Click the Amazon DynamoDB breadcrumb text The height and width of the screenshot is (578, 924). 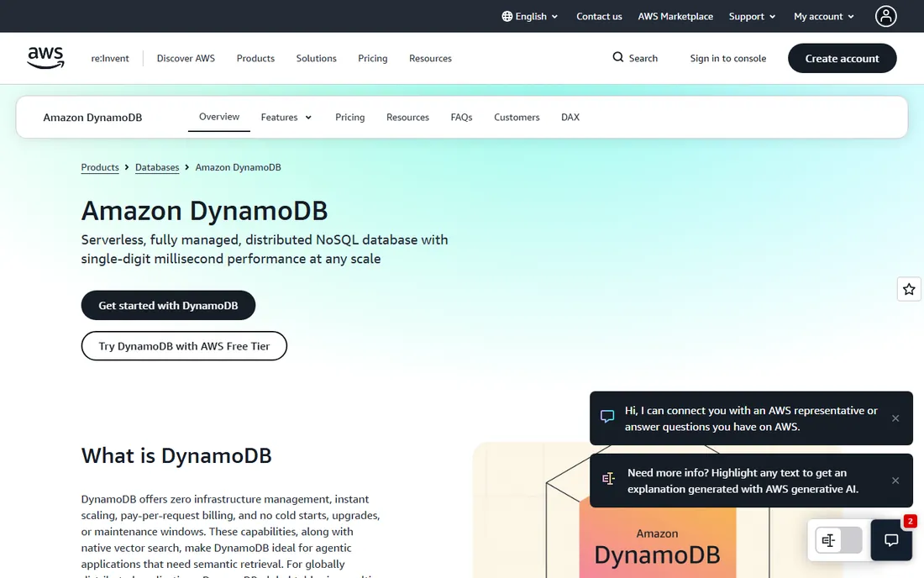pyautogui.click(x=238, y=167)
